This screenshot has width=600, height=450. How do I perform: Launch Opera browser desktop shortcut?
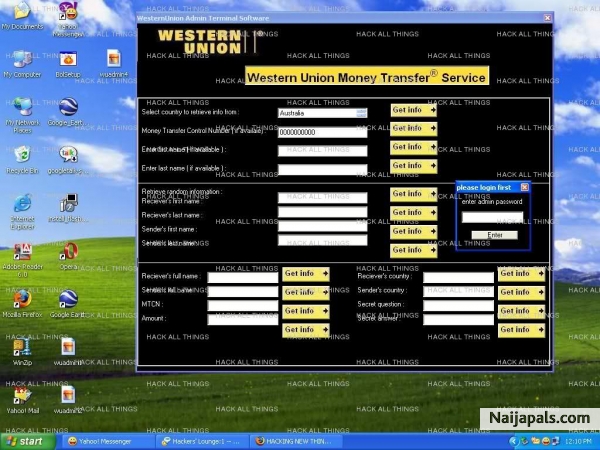click(68, 256)
